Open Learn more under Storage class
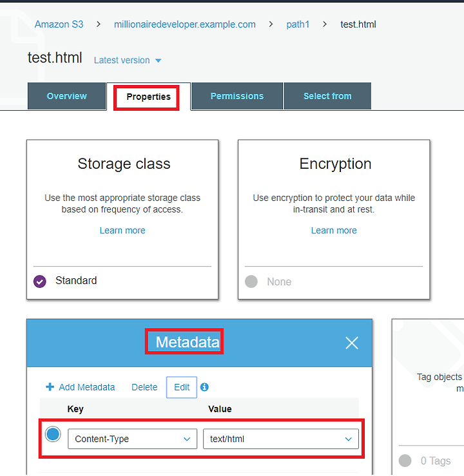464x476 pixels. pyautogui.click(x=122, y=231)
